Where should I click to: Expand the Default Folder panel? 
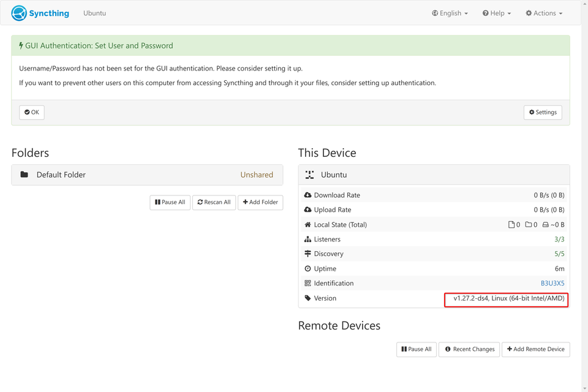147,175
